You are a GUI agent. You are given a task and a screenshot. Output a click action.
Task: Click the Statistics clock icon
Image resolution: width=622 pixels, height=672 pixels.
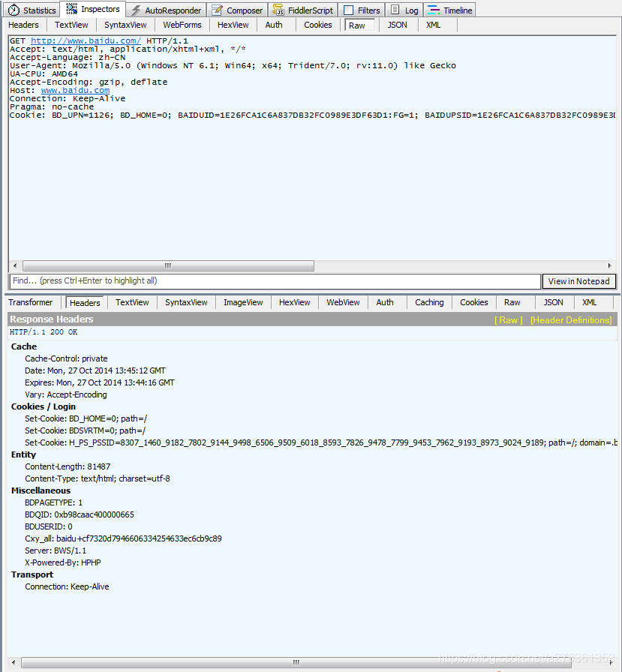coord(14,10)
